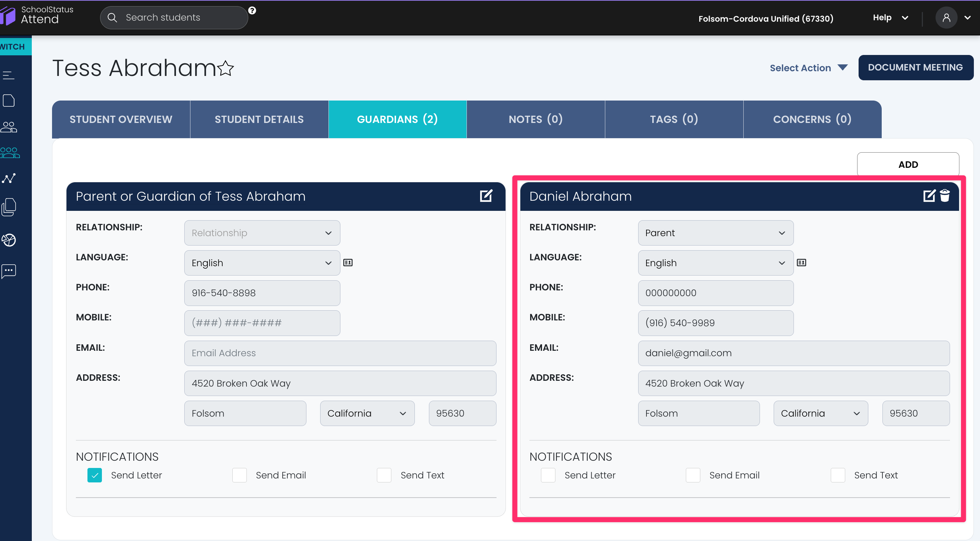Open the Notes (0) tab

(536, 120)
